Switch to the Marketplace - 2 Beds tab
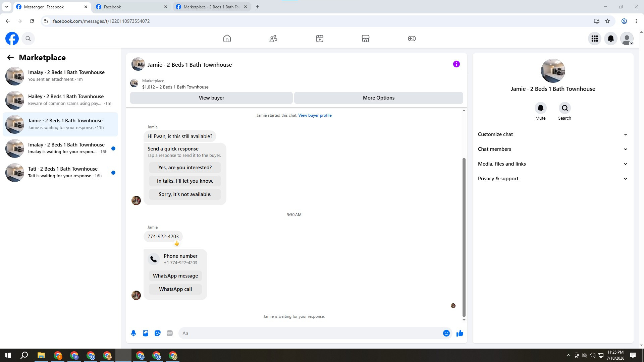 point(212,7)
